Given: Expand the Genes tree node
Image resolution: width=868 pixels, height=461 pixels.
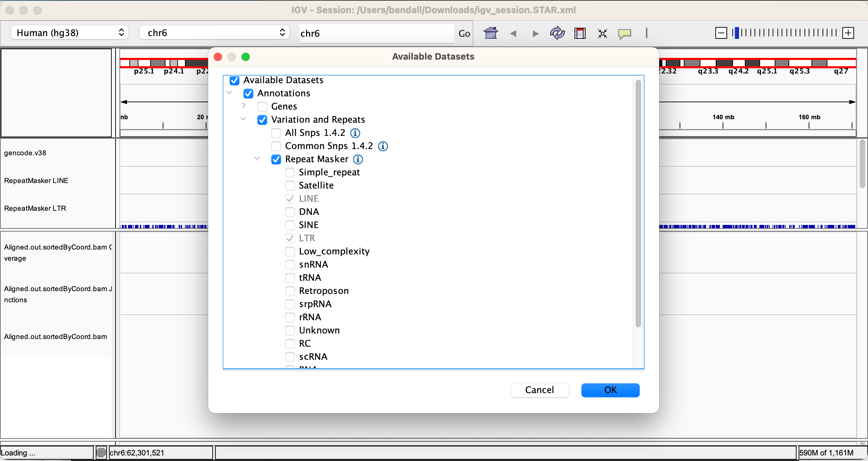Looking at the screenshot, I should [x=244, y=105].
